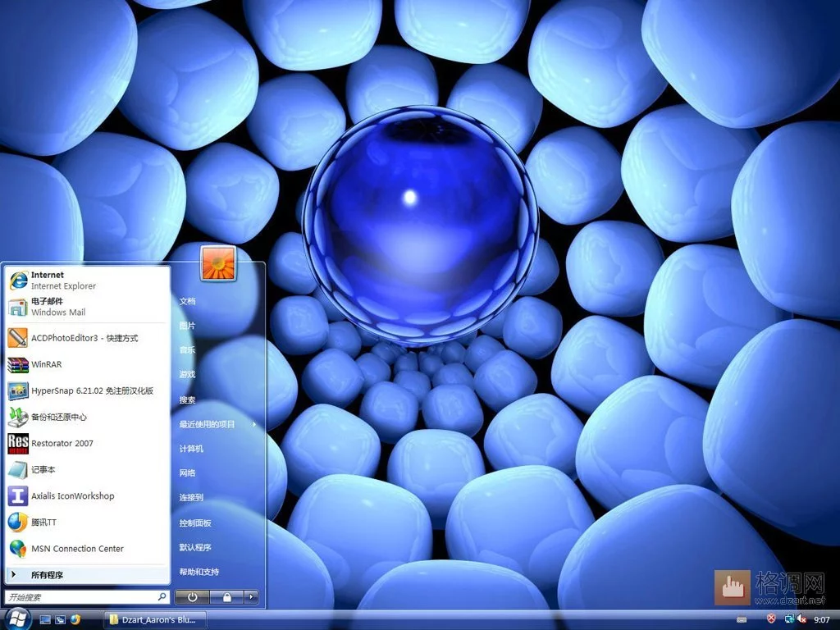Click the user account flower picture
Screen dimensions: 840x630
[x=218, y=263]
